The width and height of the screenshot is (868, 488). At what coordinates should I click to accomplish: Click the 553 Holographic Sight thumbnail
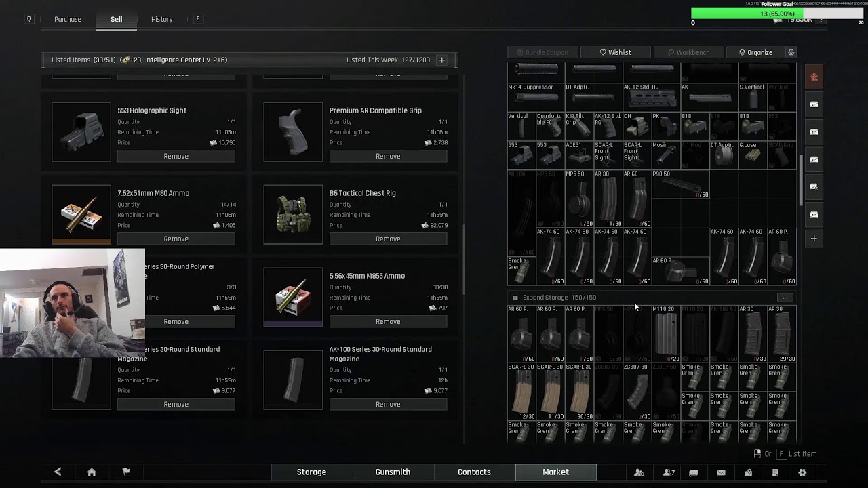[81, 131]
